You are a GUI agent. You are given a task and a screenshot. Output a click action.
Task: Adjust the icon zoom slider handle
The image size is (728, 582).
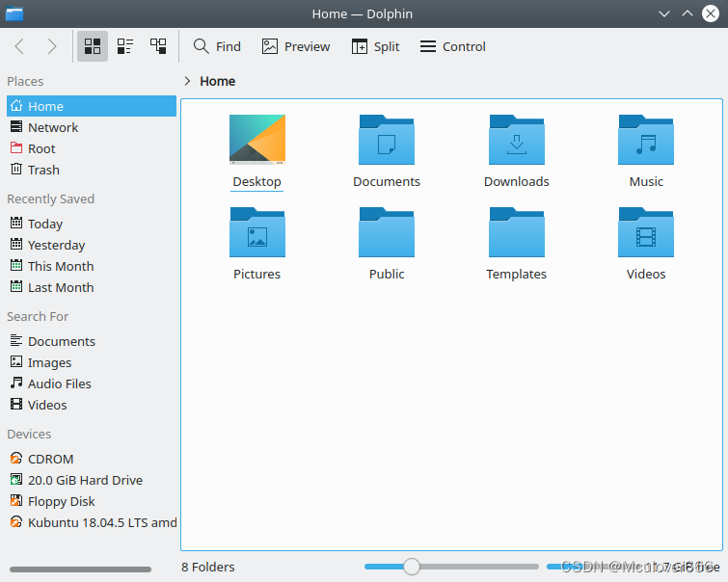[412, 567]
